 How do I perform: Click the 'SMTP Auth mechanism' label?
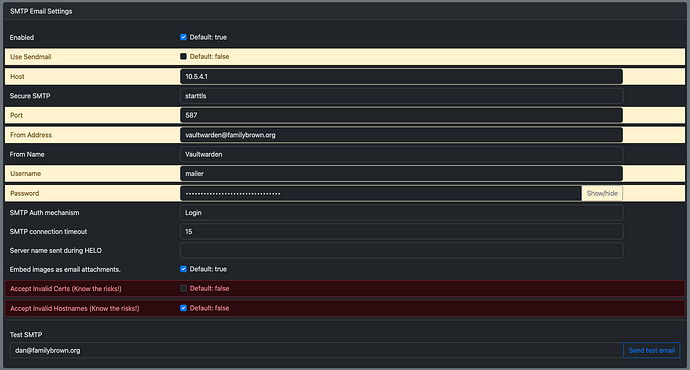coord(44,212)
